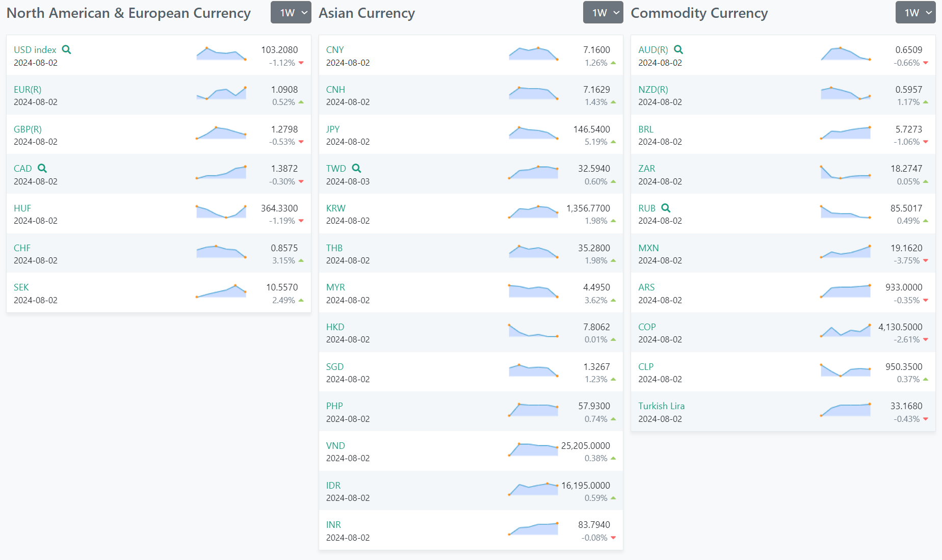This screenshot has width=942, height=560.
Task: Open the CNY currency link
Action: pos(335,49)
